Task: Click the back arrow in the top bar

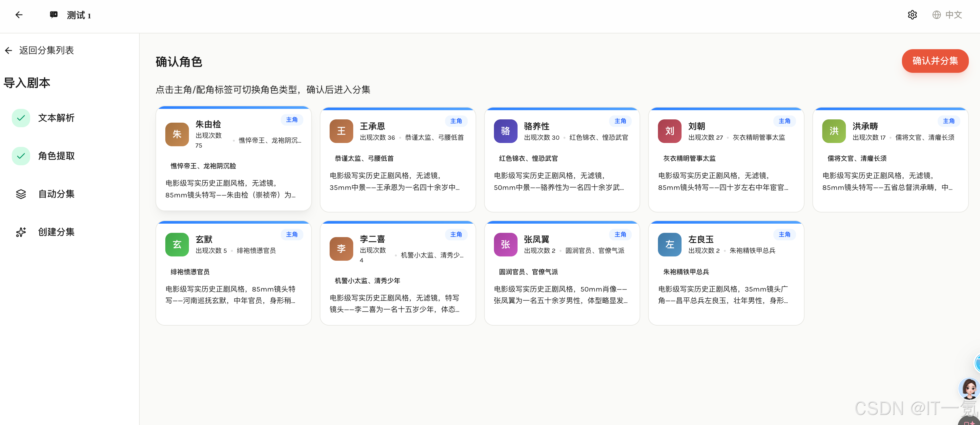Action: click(x=19, y=14)
